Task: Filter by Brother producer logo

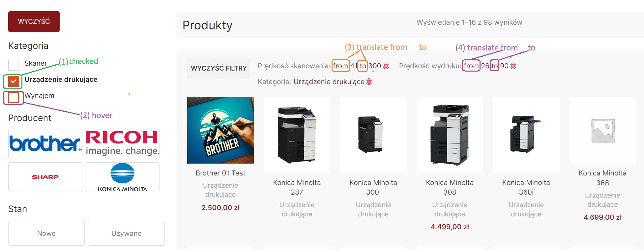Action: (x=45, y=143)
